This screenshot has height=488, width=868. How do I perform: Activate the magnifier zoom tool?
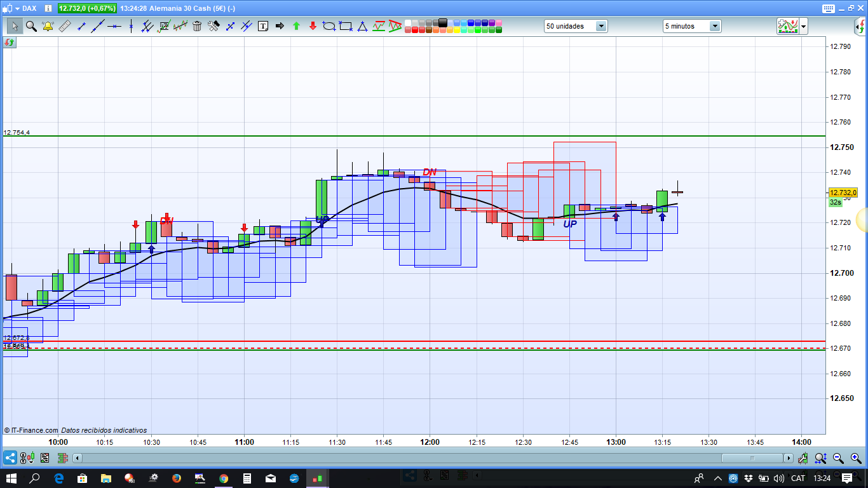31,26
